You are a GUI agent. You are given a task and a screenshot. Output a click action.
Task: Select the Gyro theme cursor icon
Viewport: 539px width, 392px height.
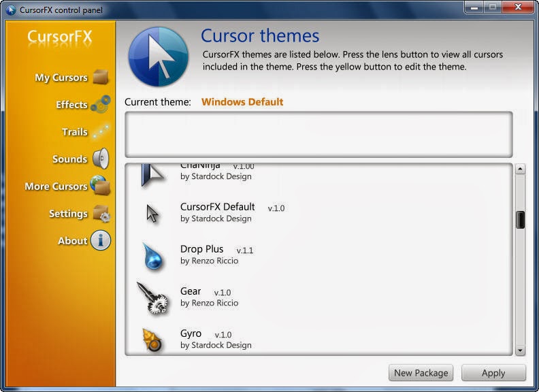[152, 340]
